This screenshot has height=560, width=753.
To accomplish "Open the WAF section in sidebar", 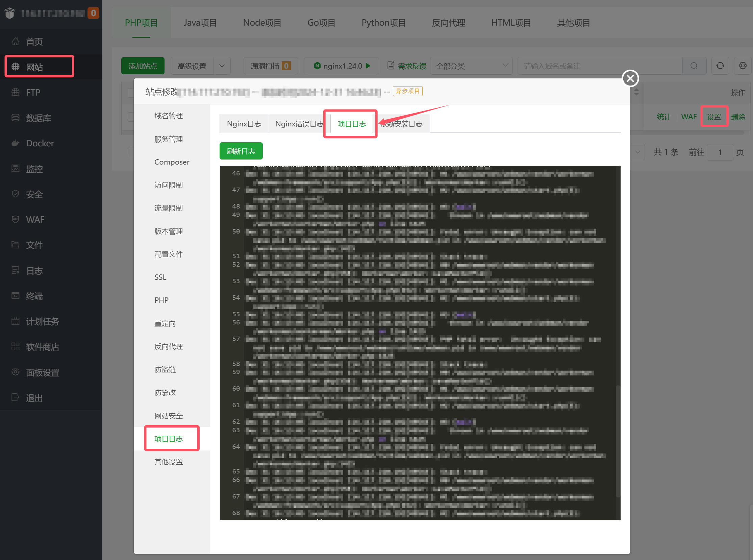I will click(35, 219).
